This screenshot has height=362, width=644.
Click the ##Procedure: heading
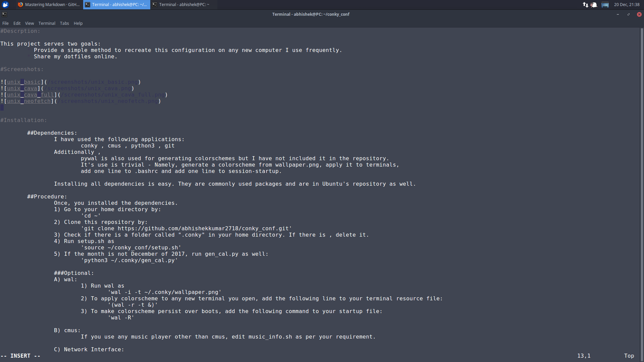(x=47, y=197)
